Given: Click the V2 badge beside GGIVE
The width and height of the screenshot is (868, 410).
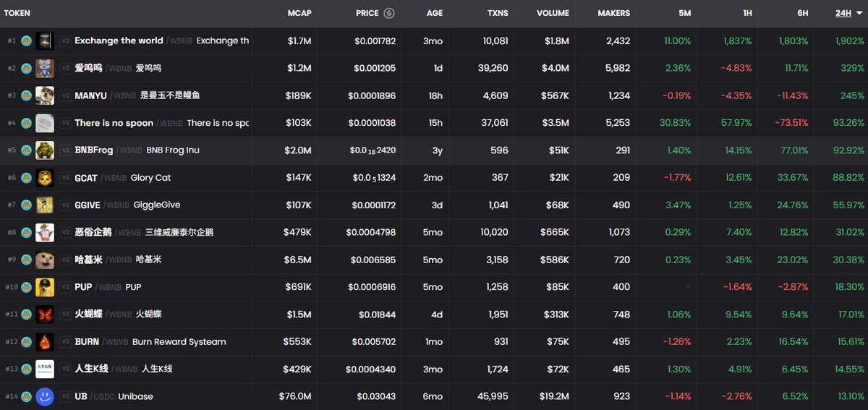Looking at the screenshot, I should click(65, 205).
